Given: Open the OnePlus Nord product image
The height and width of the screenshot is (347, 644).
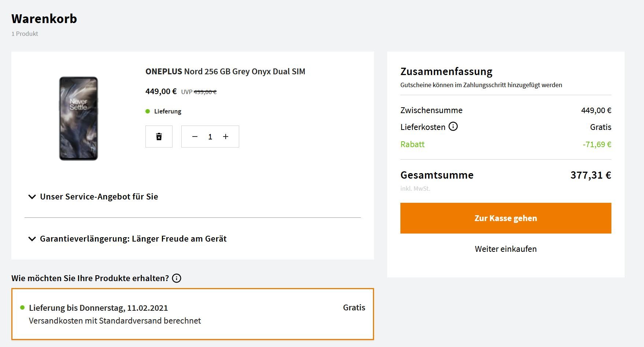Looking at the screenshot, I should (x=78, y=118).
